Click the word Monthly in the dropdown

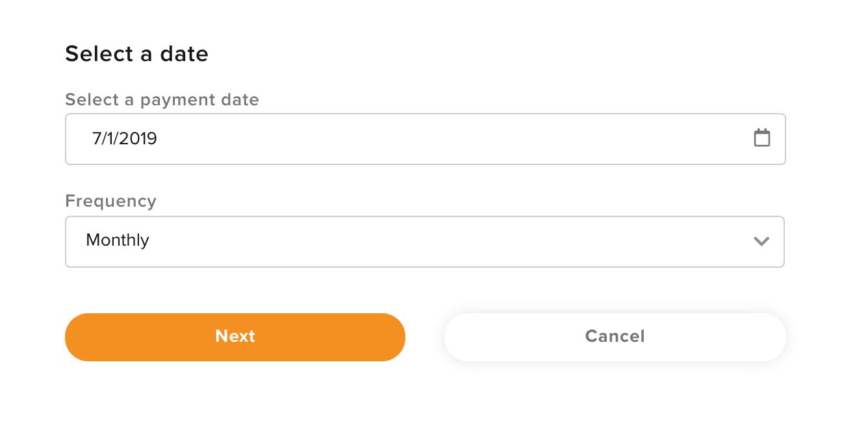(118, 240)
